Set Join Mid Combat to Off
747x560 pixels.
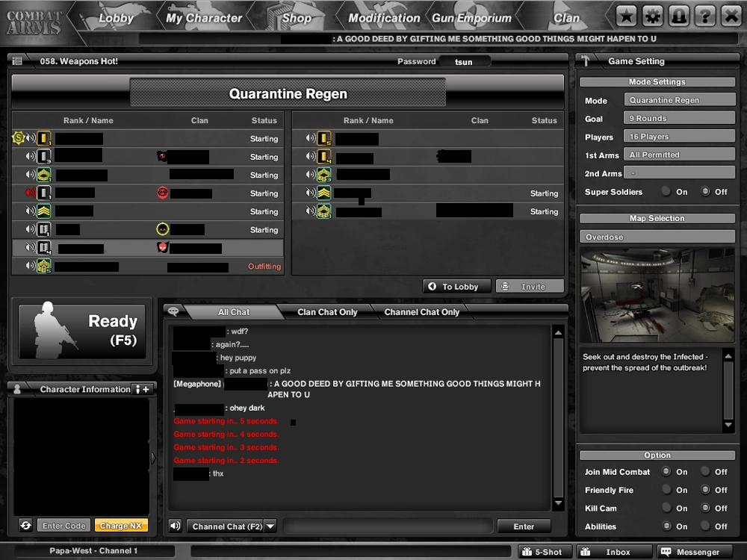(706, 471)
